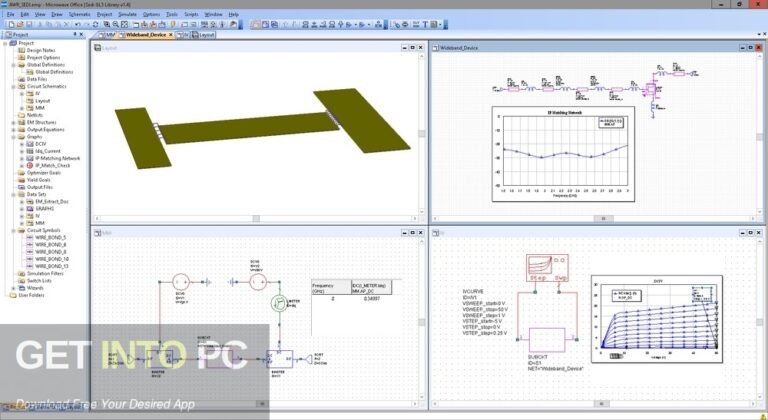Close the Wideband_Device tab with its X
Screen dimensions: 768x420
tap(170, 35)
